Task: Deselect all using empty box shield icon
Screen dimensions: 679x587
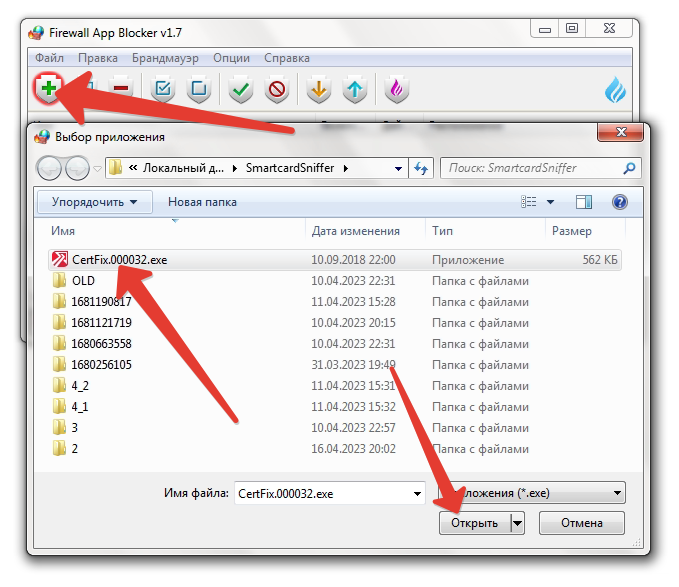Action: point(199,89)
